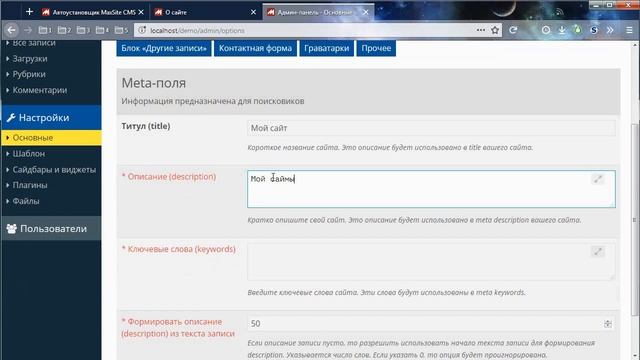Close the 'Автоустановщик MaxSite CMS' tab
This screenshot has height=360, width=640.
point(141,12)
